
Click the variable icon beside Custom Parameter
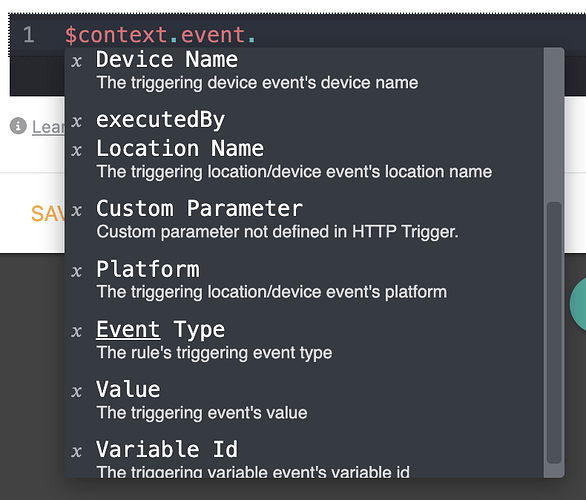(x=77, y=211)
